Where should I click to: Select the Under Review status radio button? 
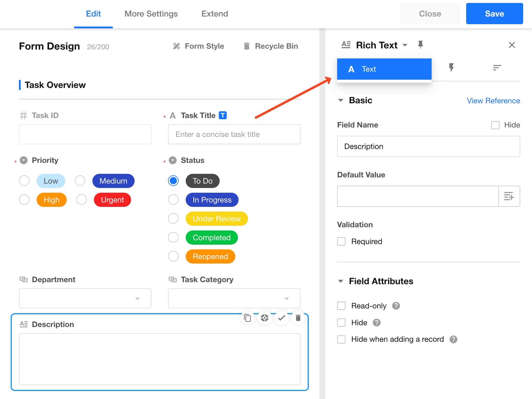click(173, 218)
